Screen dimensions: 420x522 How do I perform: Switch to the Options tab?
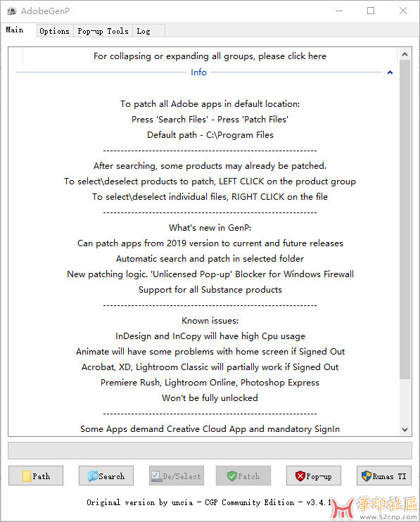(x=55, y=31)
